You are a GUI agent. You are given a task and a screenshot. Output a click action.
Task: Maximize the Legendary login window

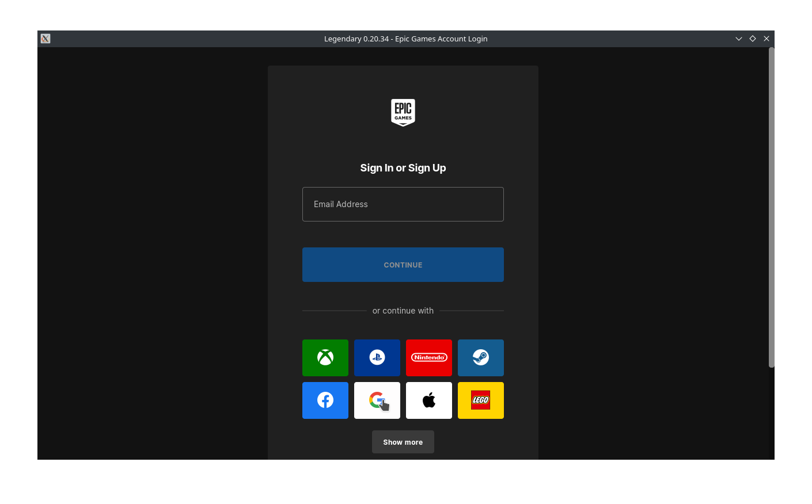tap(753, 39)
